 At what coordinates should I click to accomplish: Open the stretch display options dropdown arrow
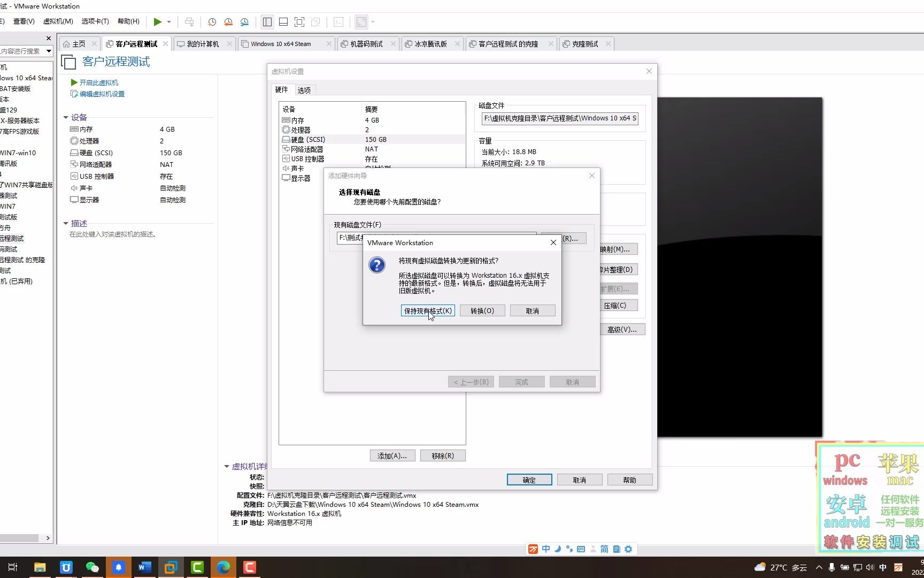click(x=373, y=22)
